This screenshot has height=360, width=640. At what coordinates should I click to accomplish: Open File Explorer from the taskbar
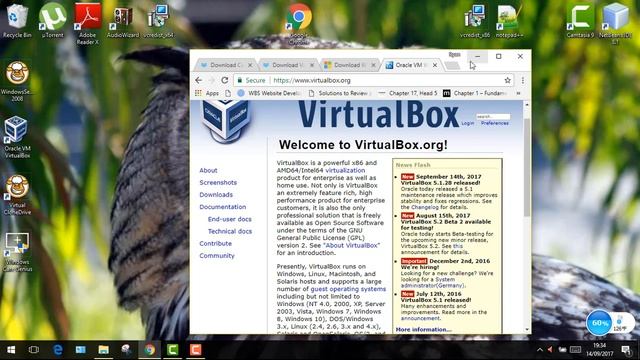[x=103, y=350]
